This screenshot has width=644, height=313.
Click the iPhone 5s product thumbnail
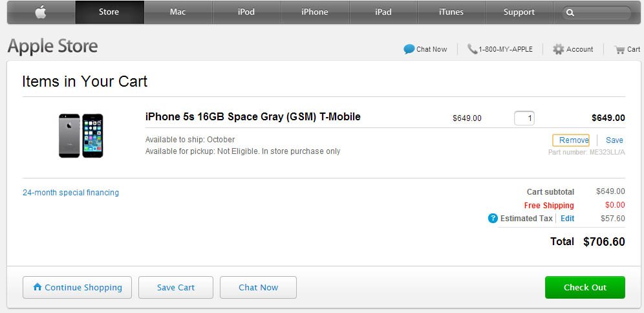pyautogui.click(x=81, y=136)
